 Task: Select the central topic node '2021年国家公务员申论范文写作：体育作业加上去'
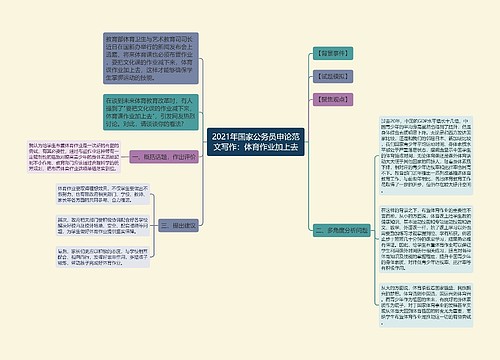click(x=256, y=142)
